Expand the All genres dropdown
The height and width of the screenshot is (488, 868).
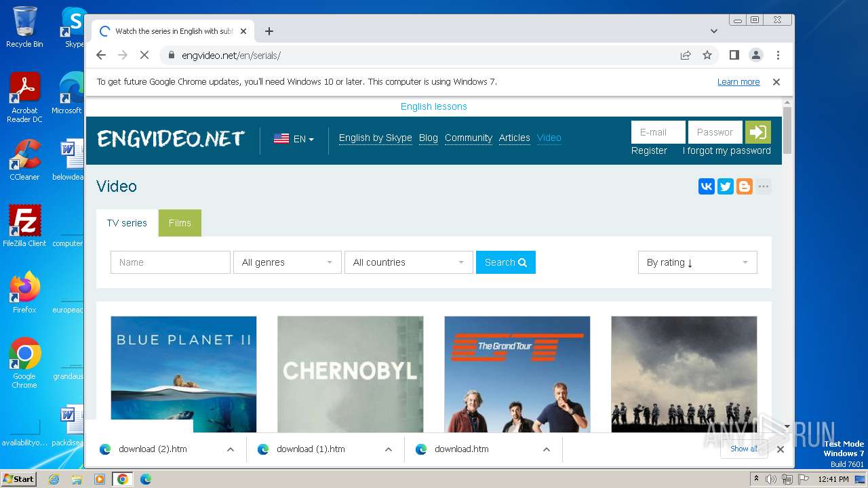[x=287, y=262]
